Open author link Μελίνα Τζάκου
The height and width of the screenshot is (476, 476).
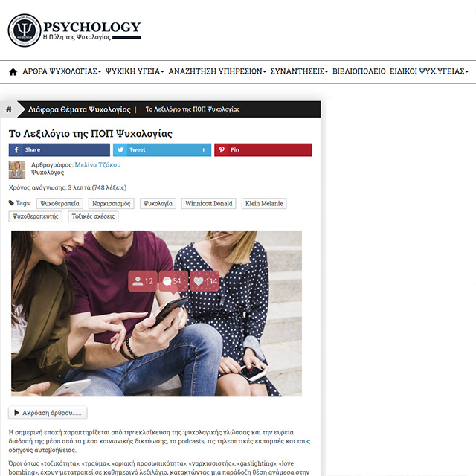point(97,165)
